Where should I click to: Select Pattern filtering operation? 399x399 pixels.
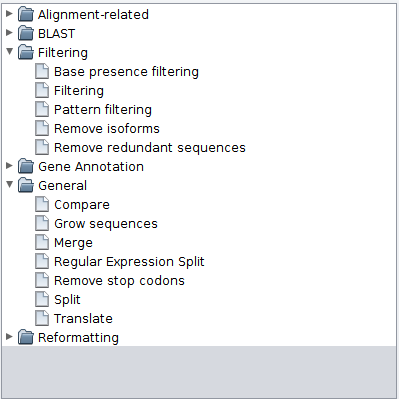(103, 110)
